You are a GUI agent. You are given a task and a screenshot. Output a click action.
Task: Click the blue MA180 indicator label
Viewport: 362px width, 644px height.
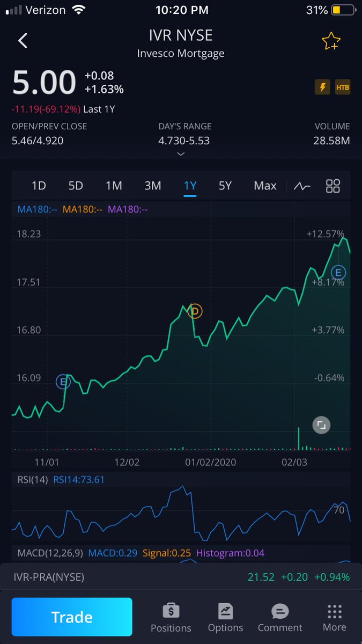pos(38,209)
